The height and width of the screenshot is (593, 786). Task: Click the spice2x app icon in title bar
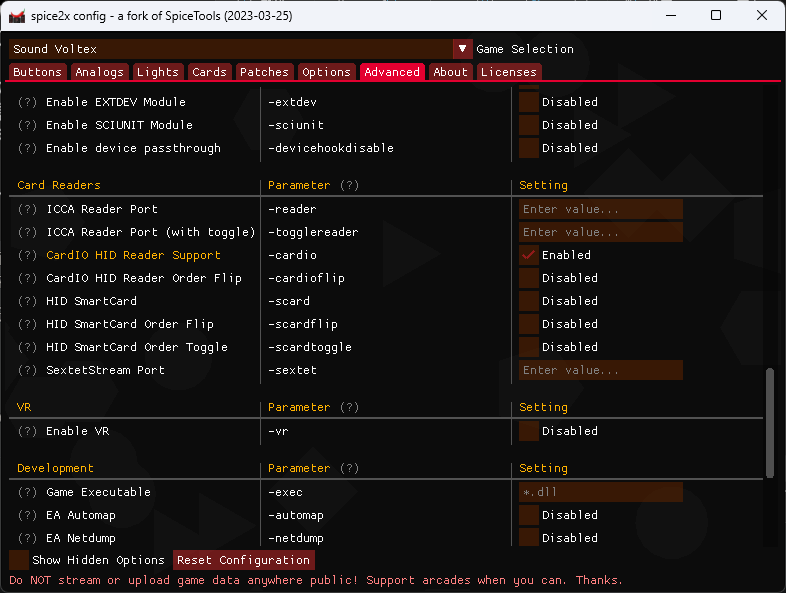[17, 16]
